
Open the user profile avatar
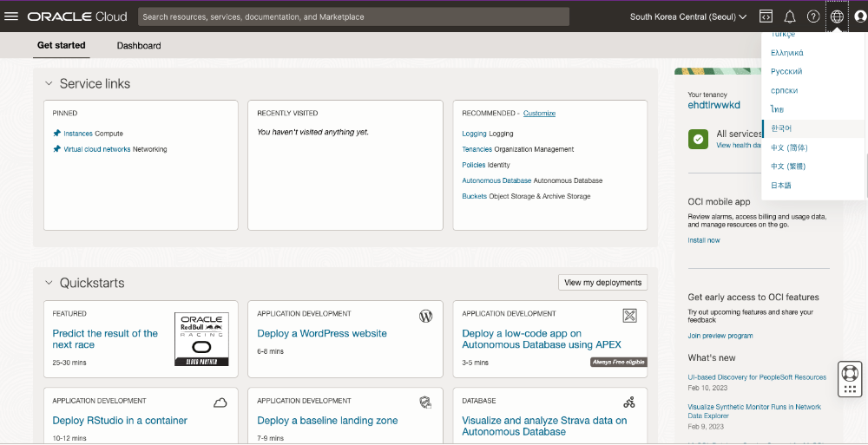tap(861, 16)
